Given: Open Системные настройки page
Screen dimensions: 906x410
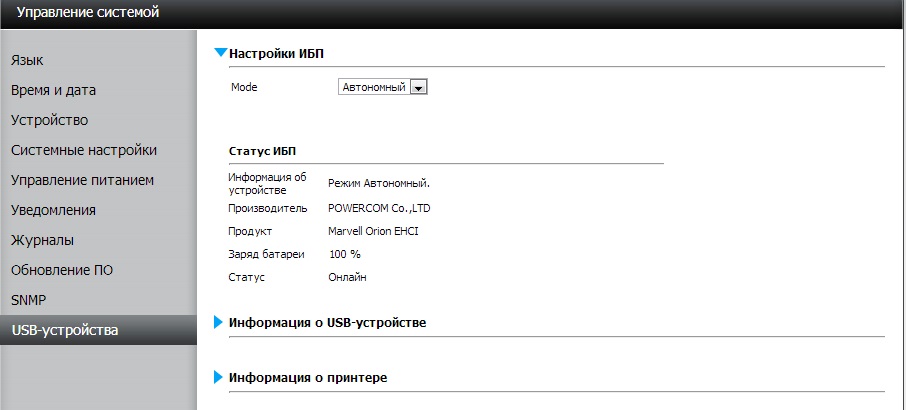Looking at the screenshot, I should point(83,150).
